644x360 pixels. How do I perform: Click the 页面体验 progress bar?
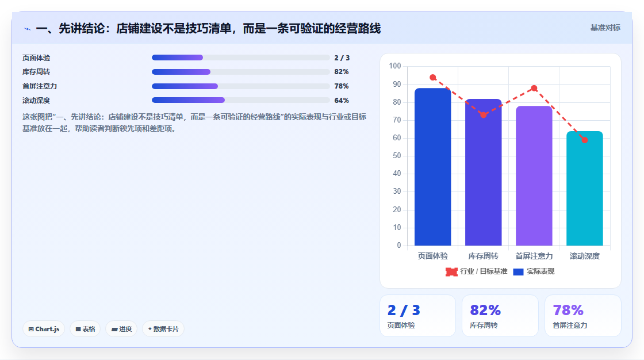coord(241,58)
